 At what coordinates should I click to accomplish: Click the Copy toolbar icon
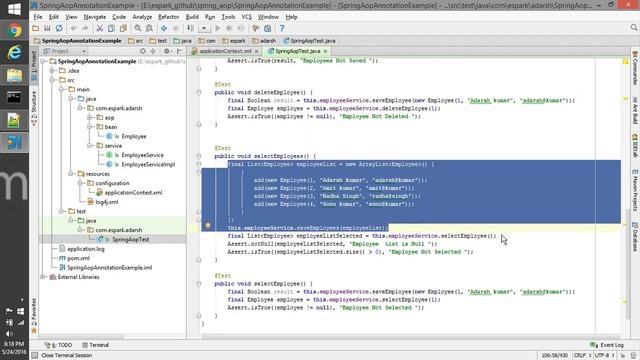[x=111, y=28]
